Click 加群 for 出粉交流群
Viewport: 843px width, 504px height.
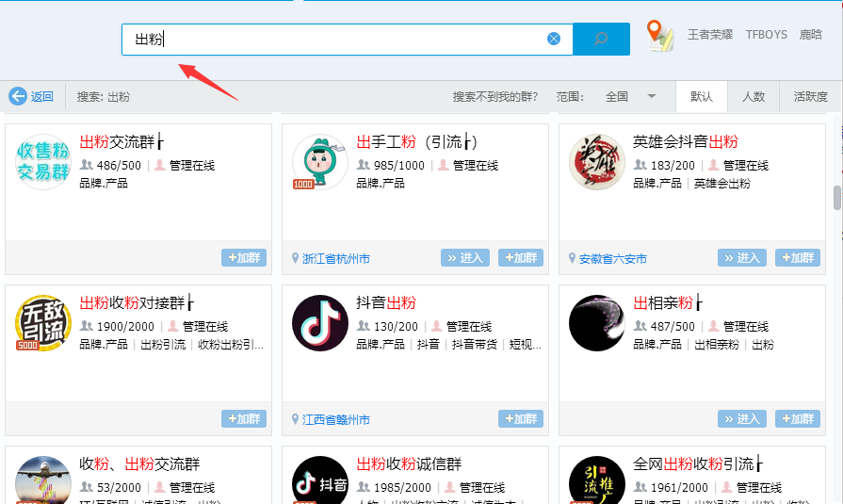click(244, 258)
